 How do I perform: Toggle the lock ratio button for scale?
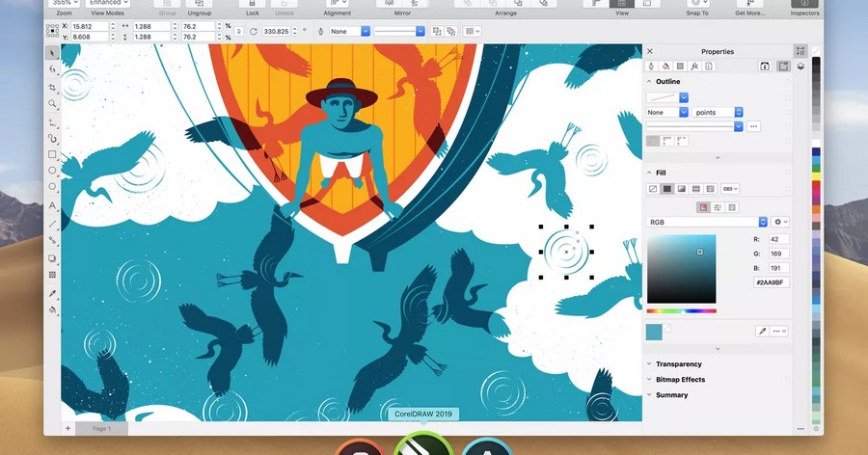click(238, 31)
